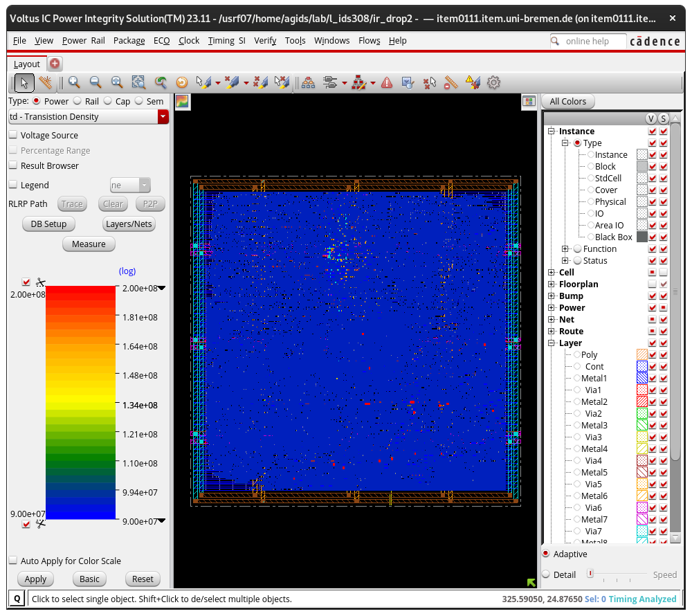Click the zoom in magnifier icon
Screen dimensions: 692x616
pos(74,83)
